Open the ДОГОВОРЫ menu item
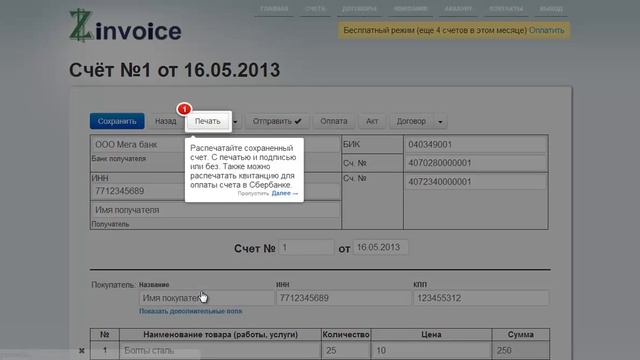The image size is (640, 360). (359, 9)
